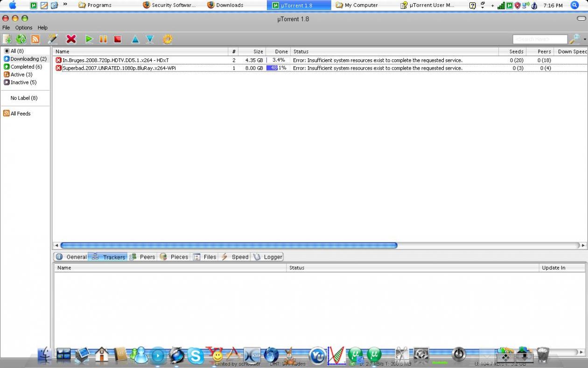Sort torrents by Name column header
Image resolution: width=588 pixels, height=368 pixels.
tap(140, 51)
